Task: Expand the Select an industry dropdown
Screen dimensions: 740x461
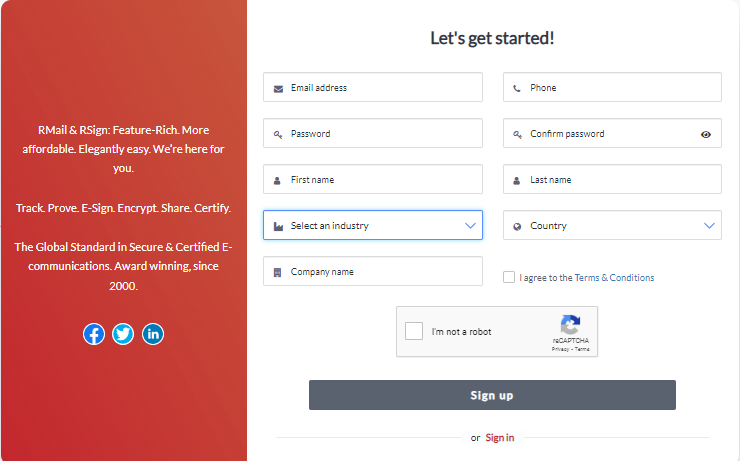Action: pos(373,225)
